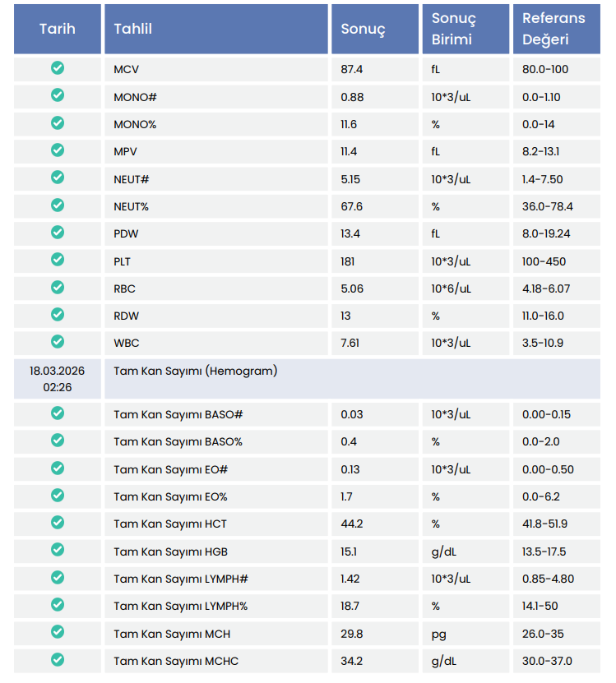This screenshot has height=683, width=616.
Task: Click the Tam Kan Sayımı HCT test name
Action: (x=170, y=524)
